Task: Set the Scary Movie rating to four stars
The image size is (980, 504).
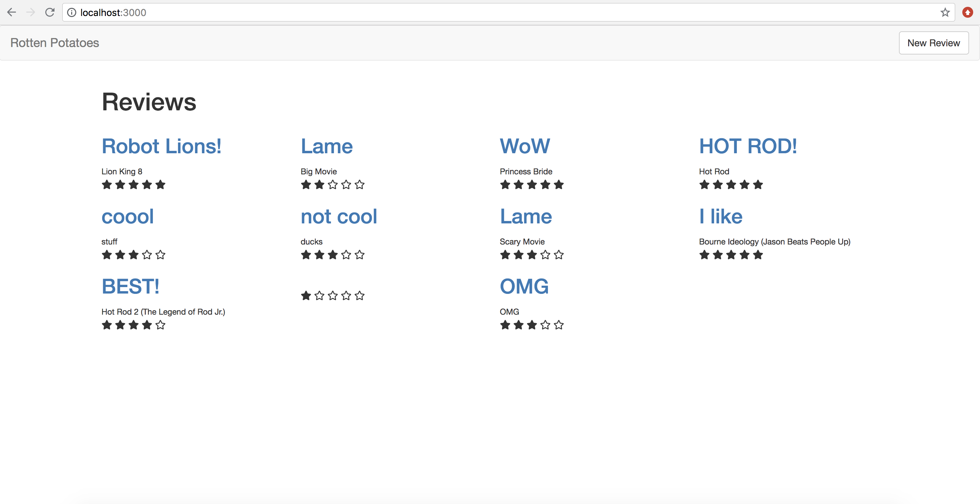Action: pos(545,255)
